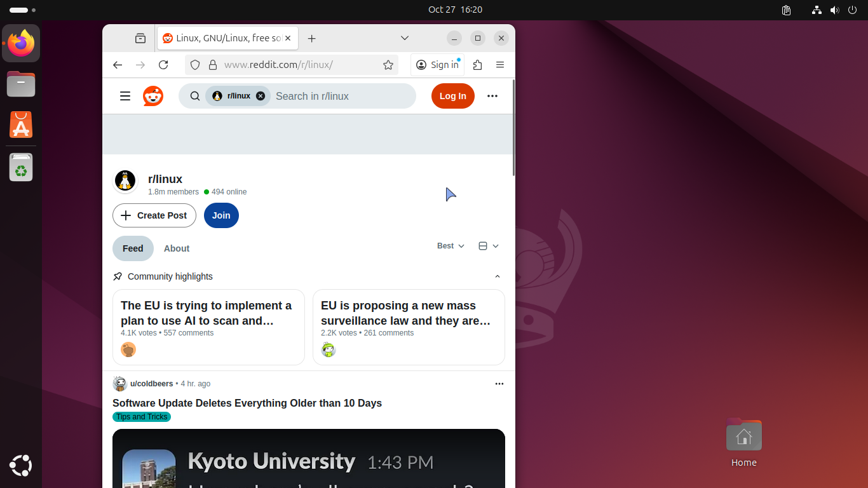868x488 pixels.
Task: Open post options for the u/coldbeers post
Action: 499,384
